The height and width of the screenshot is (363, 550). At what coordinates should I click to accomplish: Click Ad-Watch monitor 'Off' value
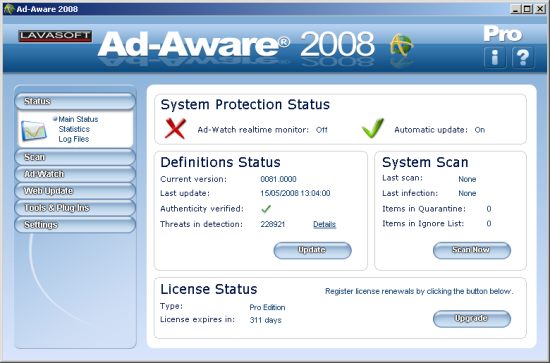321,130
